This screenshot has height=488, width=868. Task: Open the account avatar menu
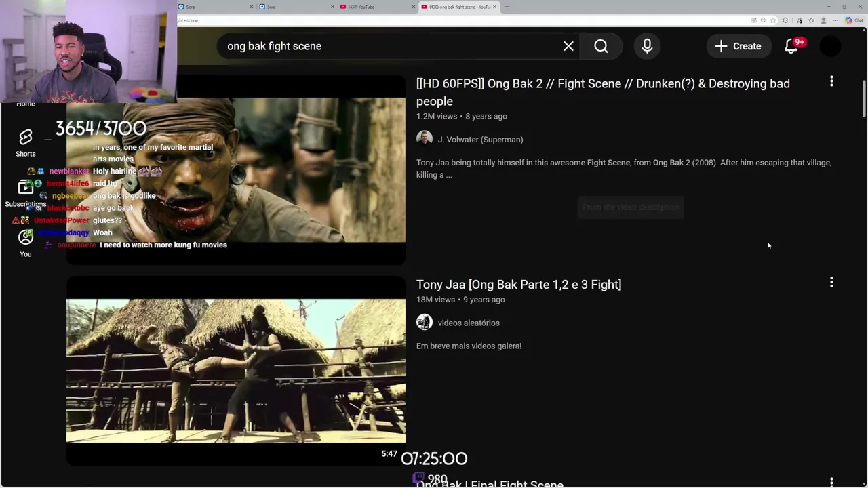830,46
